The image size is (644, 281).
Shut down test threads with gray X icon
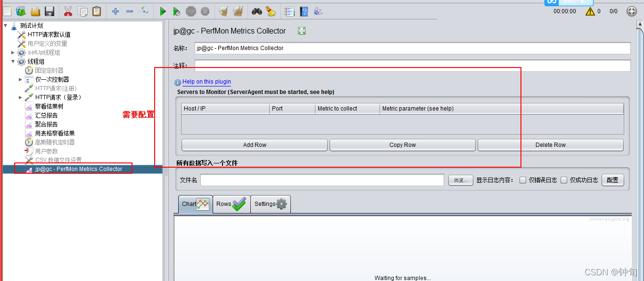pyautogui.click(x=205, y=11)
